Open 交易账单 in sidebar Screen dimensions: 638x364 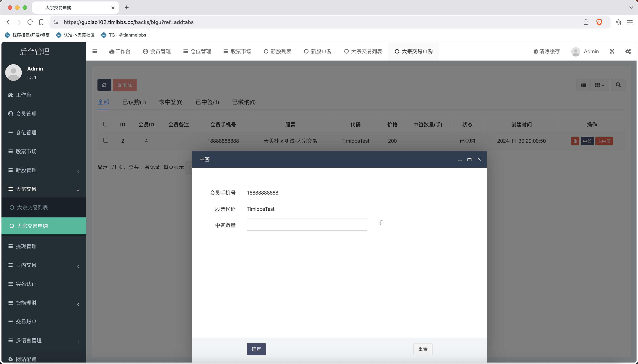point(44,322)
